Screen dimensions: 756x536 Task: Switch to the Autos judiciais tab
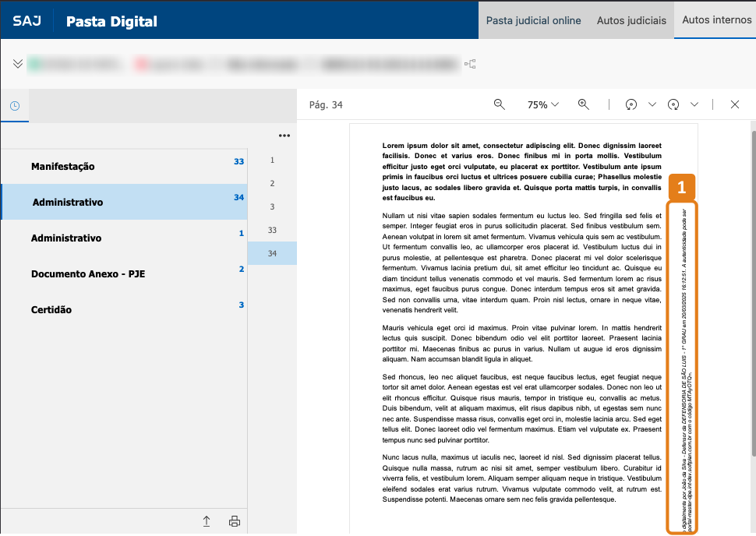pyautogui.click(x=631, y=21)
